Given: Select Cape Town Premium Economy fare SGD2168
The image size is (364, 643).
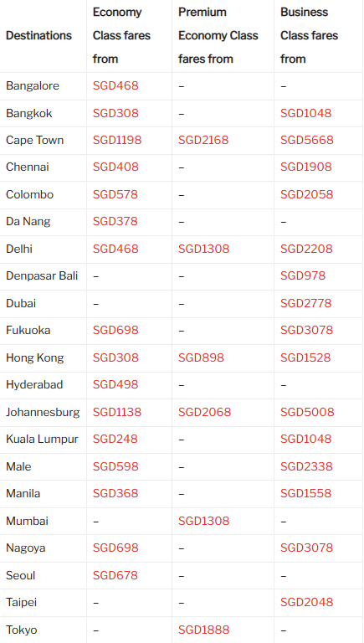Looking at the screenshot, I should [203, 141].
